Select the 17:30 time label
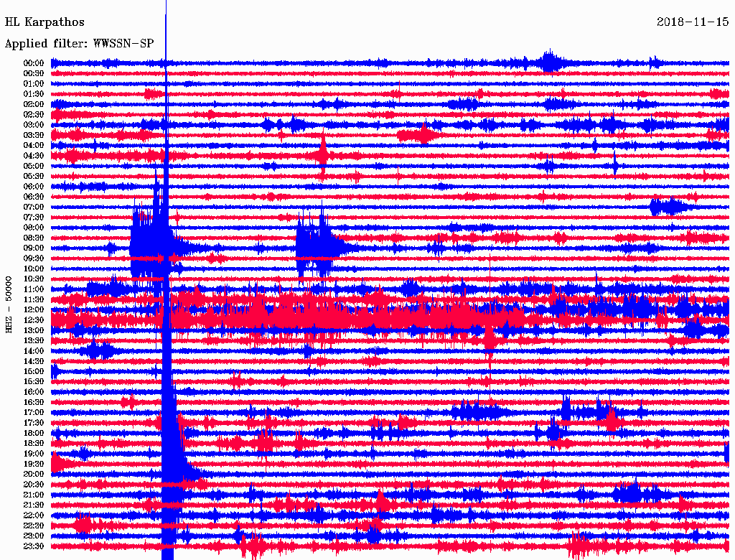This screenshot has width=735, height=560. click(34, 423)
